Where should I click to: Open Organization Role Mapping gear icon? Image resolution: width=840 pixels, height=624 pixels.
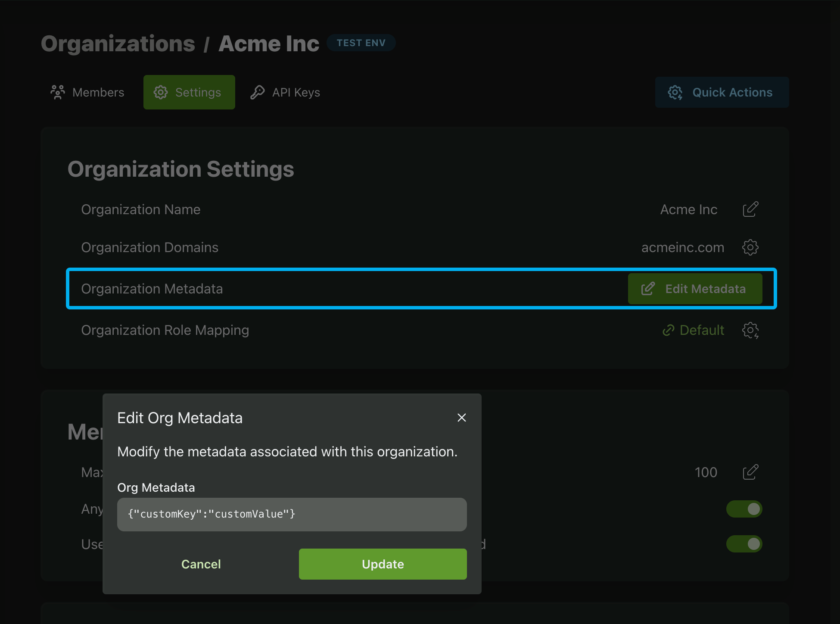tap(750, 330)
